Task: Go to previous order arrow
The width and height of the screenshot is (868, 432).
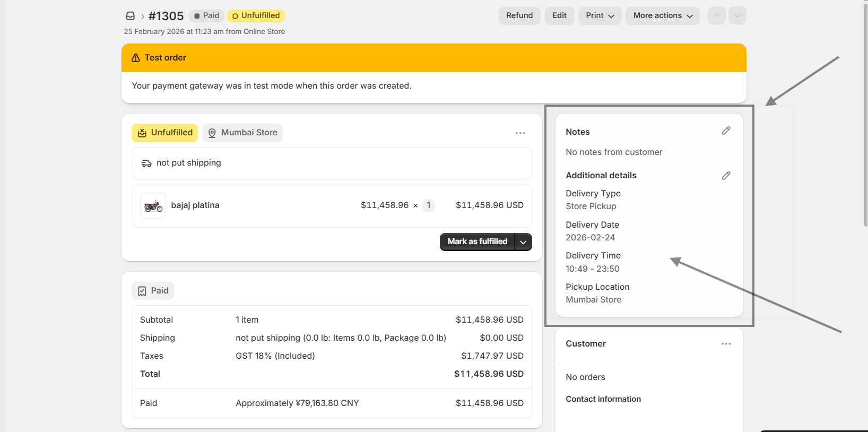Action: 716,15
